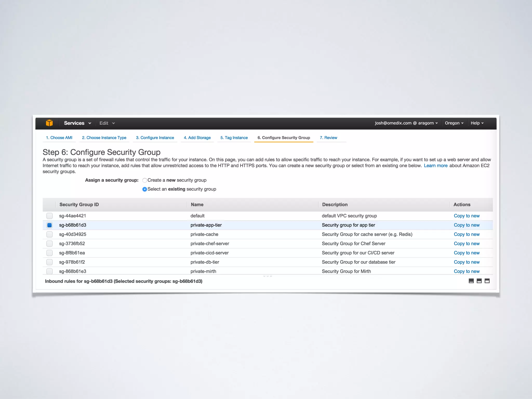This screenshot has width=532, height=399.
Task: Set panel to half-height with middle icon
Action: pyautogui.click(x=479, y=281)
